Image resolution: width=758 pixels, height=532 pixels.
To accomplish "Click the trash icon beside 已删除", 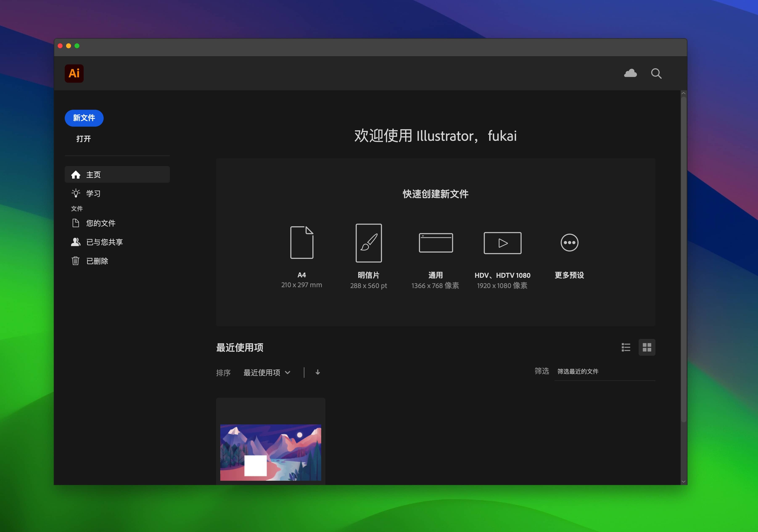I will coord(76,261).
